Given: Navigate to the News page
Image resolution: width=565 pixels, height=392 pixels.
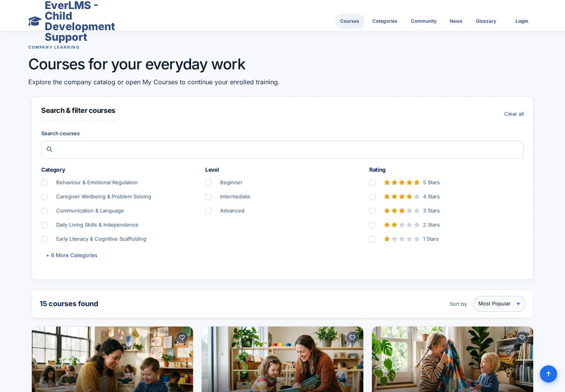Looking at the screenshot, I should (x=456, y=21).
